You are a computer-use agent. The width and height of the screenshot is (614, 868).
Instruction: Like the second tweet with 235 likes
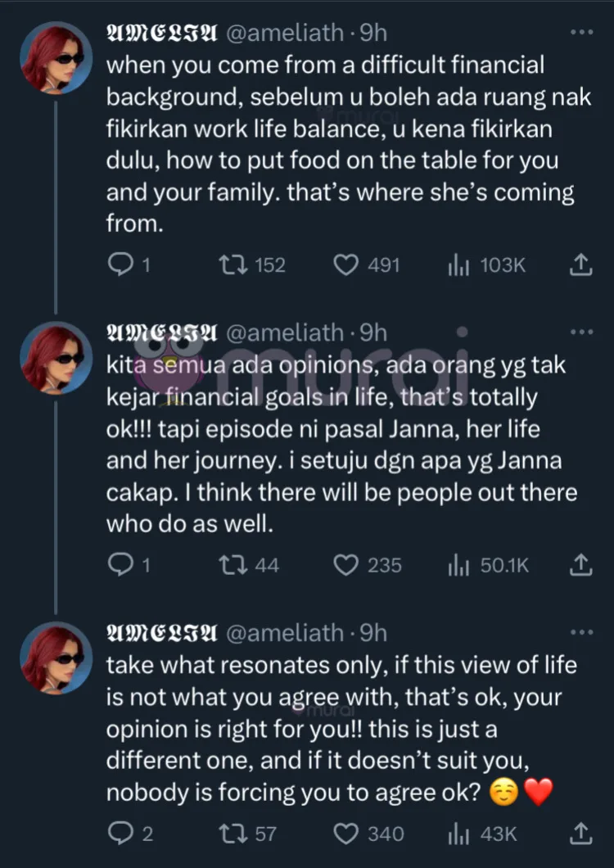348,565
